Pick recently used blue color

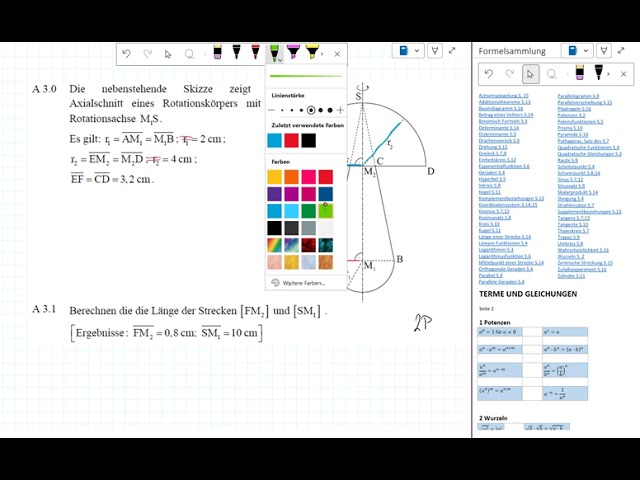click(x=275, y=140)
